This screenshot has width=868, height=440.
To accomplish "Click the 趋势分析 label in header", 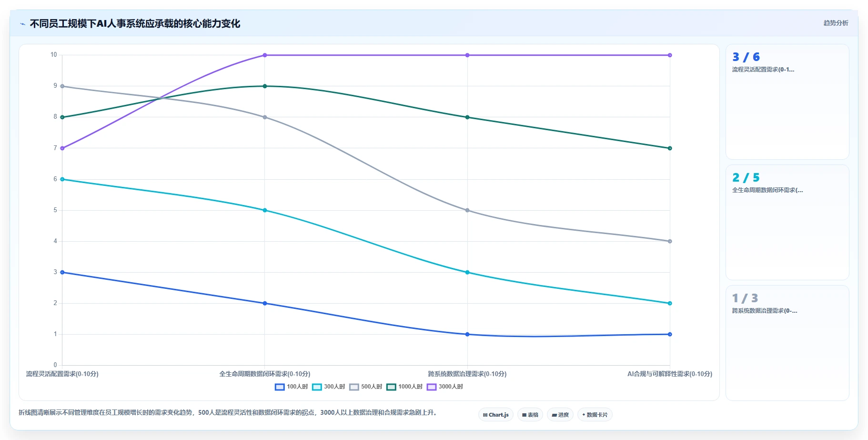I will [x=836, y=23].
